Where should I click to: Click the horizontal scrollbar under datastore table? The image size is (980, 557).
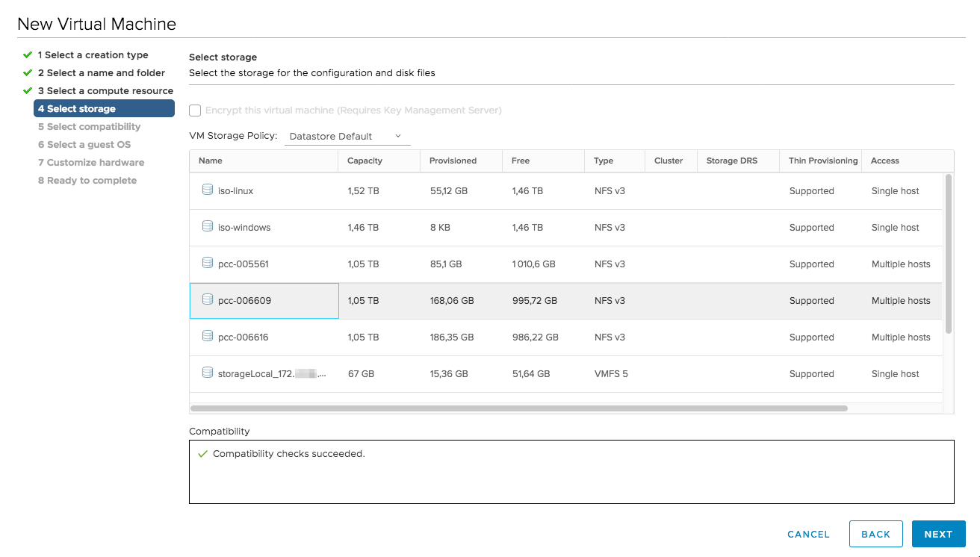click(518, 408)
